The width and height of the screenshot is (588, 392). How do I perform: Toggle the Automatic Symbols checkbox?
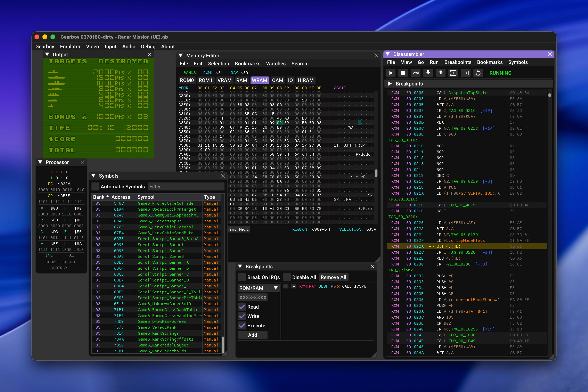pyautogui.click(x=96, y=186)
